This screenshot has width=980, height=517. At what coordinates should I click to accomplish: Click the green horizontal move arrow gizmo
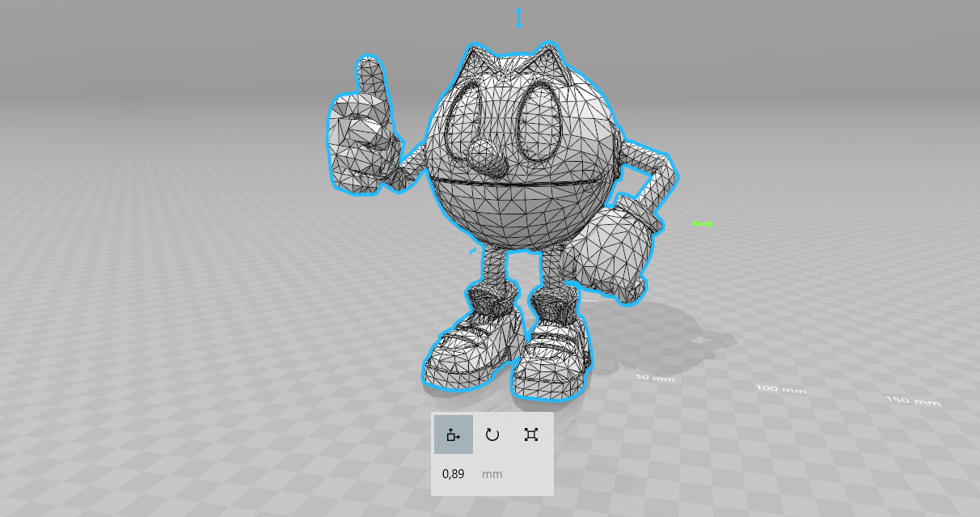(x=702, y=224)
